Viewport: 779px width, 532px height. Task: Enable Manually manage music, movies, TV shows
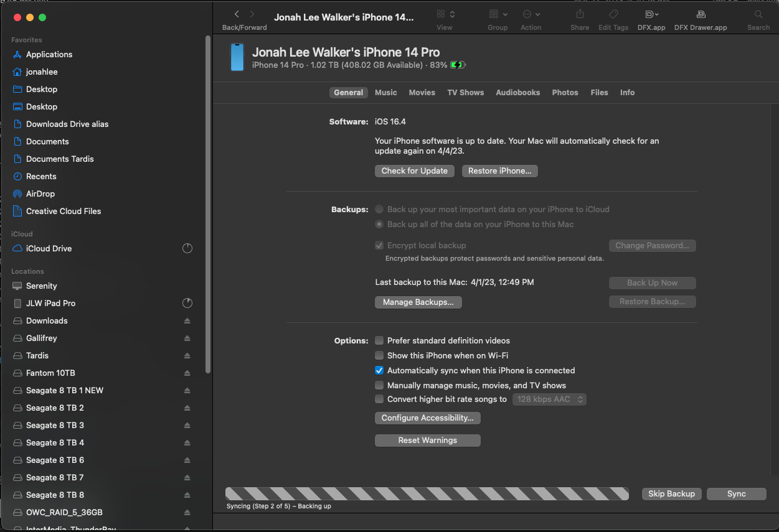379,386
